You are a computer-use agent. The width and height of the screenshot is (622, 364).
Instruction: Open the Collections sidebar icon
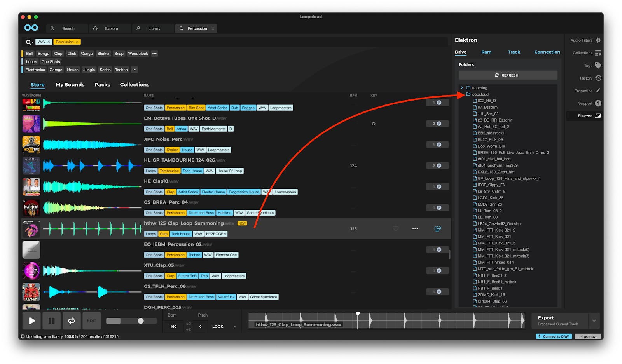(598, 53)
